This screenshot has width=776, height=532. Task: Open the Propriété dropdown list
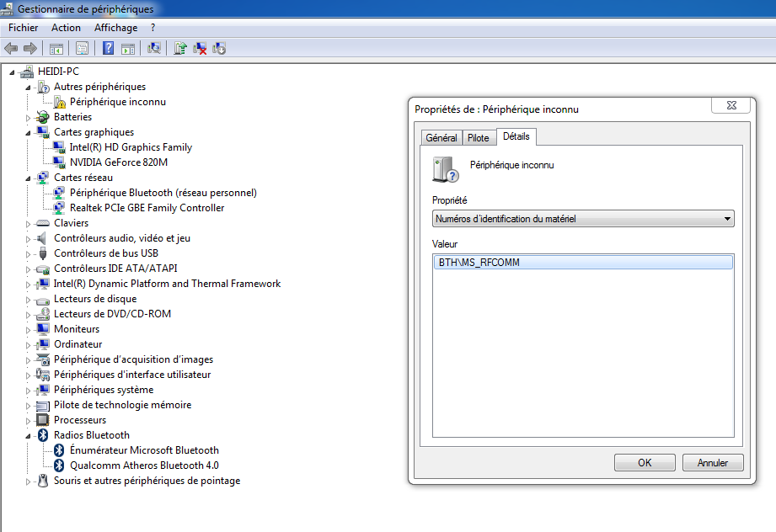coord(583,219)
